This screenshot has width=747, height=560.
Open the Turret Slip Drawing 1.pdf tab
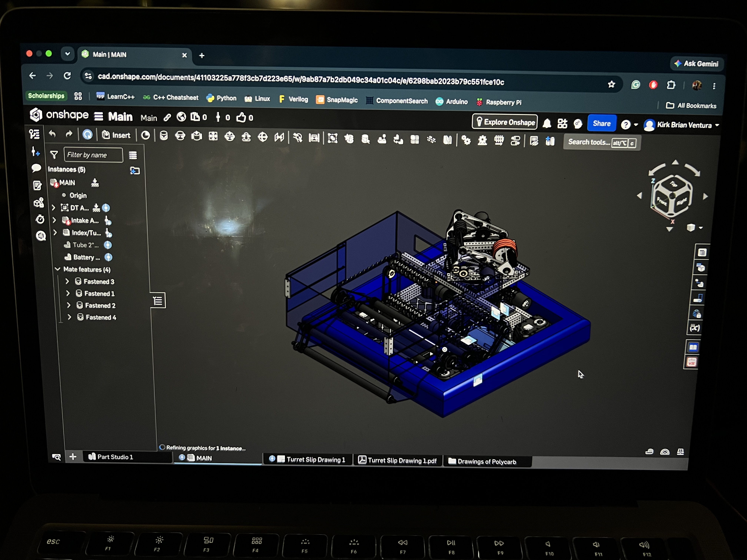coord(397,460)
